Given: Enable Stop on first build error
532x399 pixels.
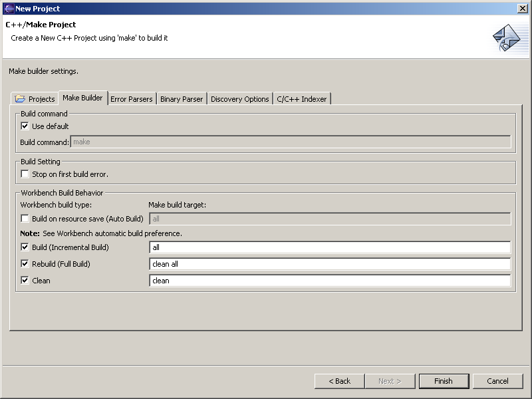Looking at the screenshot, I should [25, 174].
